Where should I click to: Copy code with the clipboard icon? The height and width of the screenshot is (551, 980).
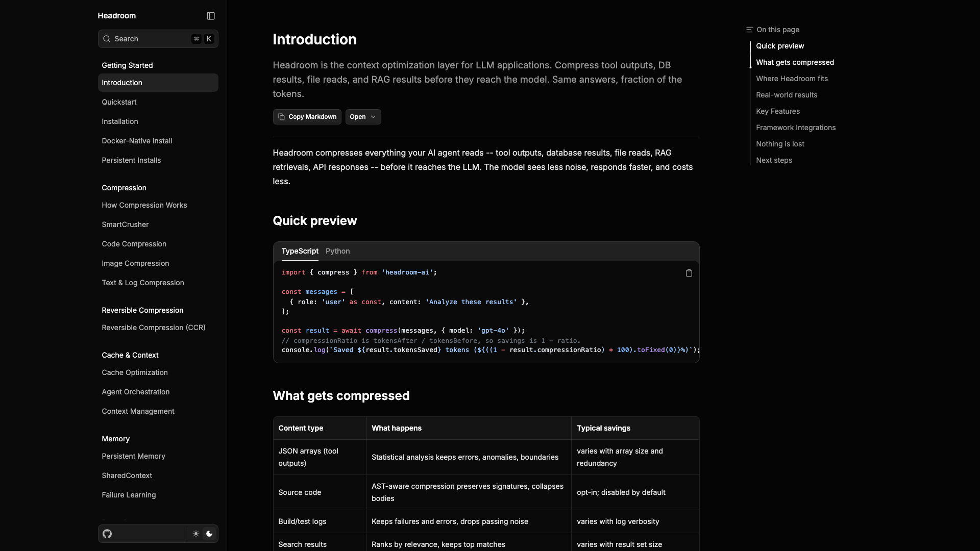tap(689, 273)
